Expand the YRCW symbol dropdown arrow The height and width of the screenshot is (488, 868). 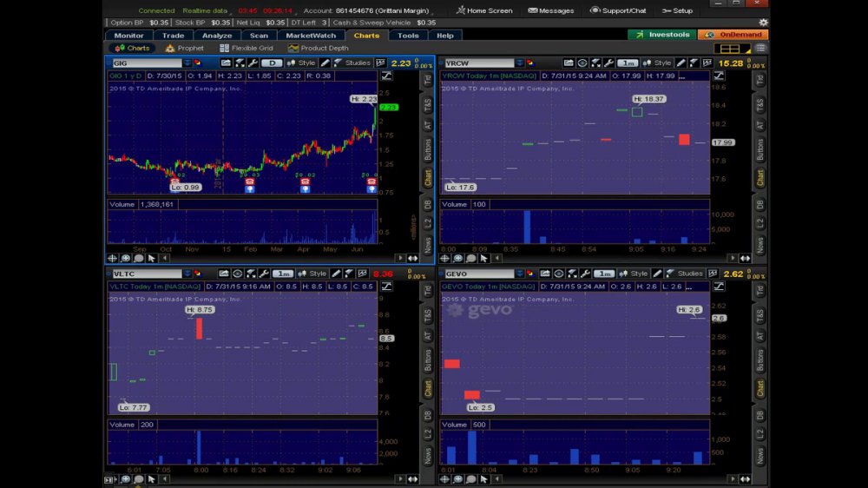[519, 63]
